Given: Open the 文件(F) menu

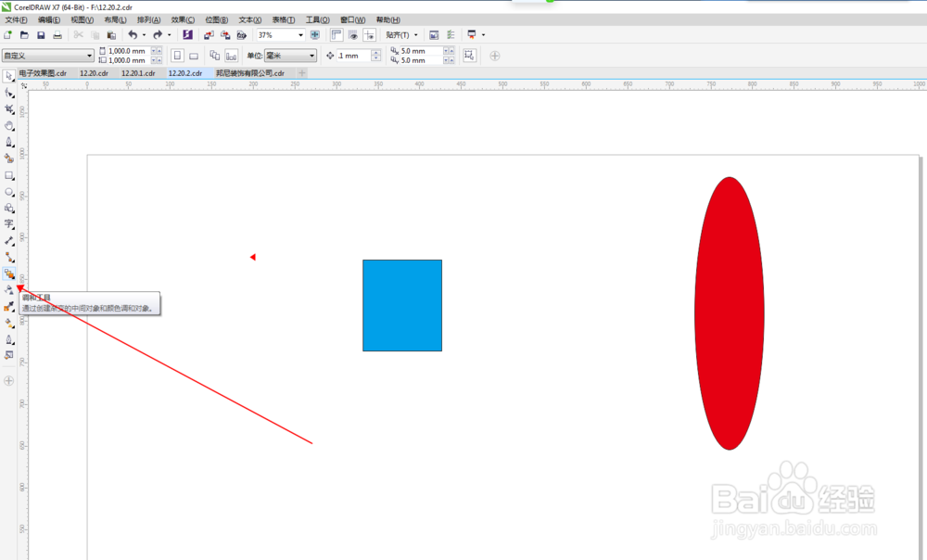Looking at the screenshot, I should coord(16,19).
